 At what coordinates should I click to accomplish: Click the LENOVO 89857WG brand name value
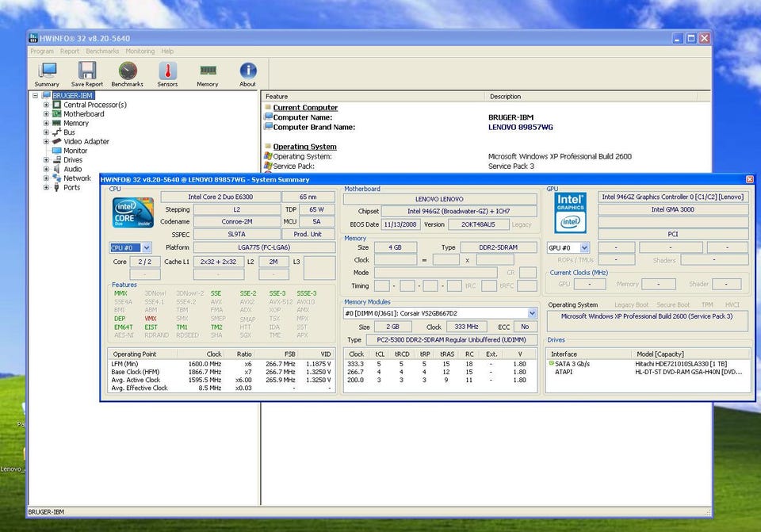pyautogui.click(x=520, y=127)
